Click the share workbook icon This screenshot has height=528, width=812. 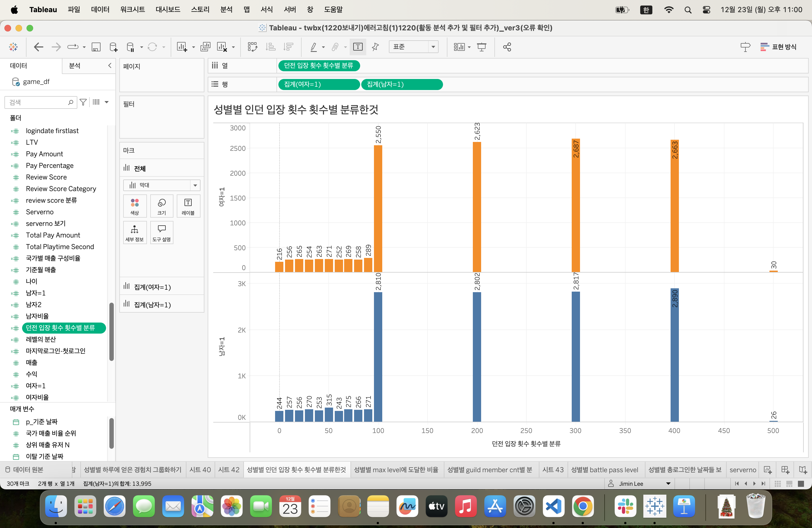[507, 47]
